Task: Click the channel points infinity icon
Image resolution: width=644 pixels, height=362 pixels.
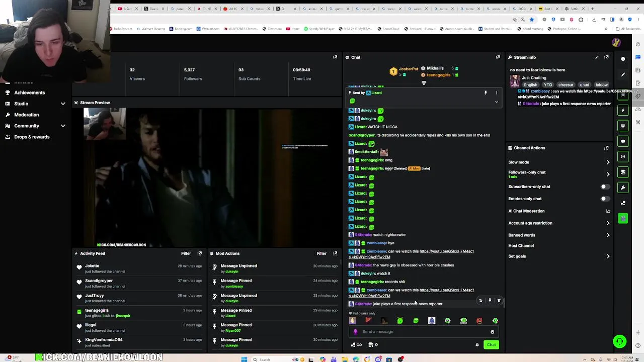Action: click(x=356, y=345)
